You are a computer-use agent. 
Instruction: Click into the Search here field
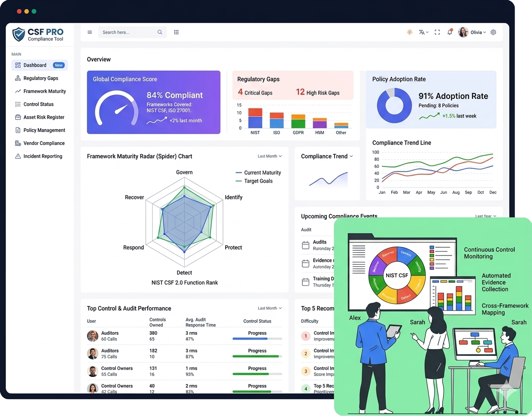click(128, 32)
